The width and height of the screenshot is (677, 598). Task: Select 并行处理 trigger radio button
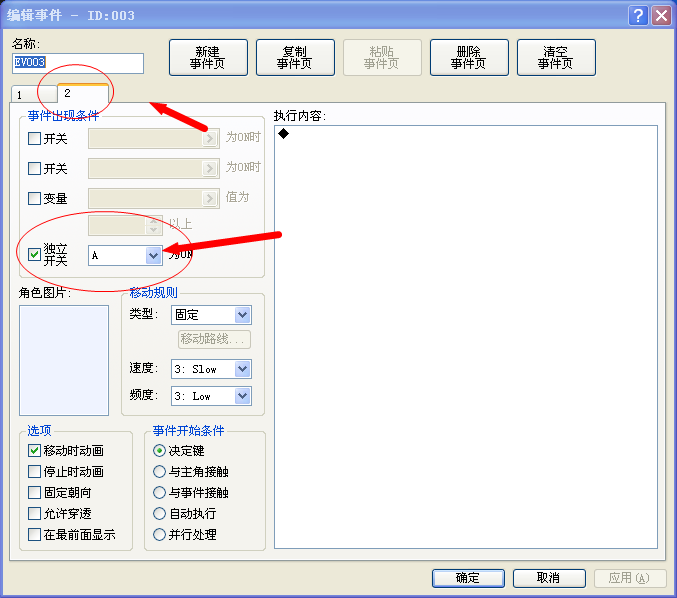tap(159, 535)
